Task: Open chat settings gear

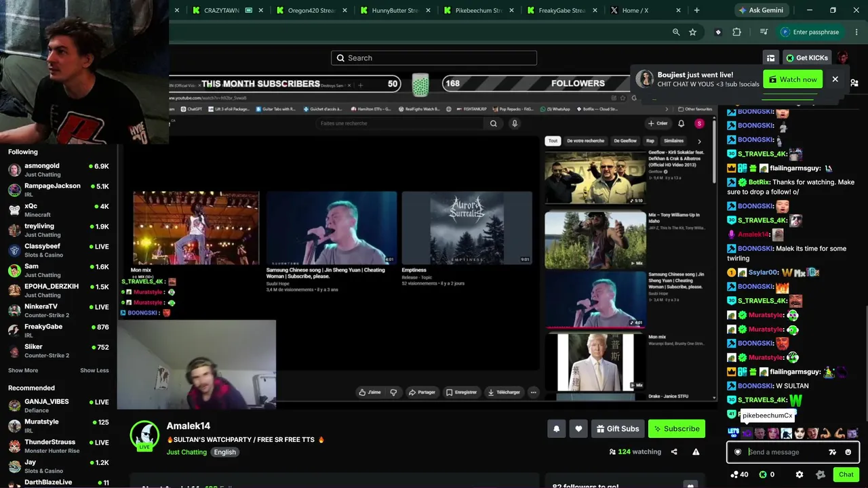Action: click(800, 474)
